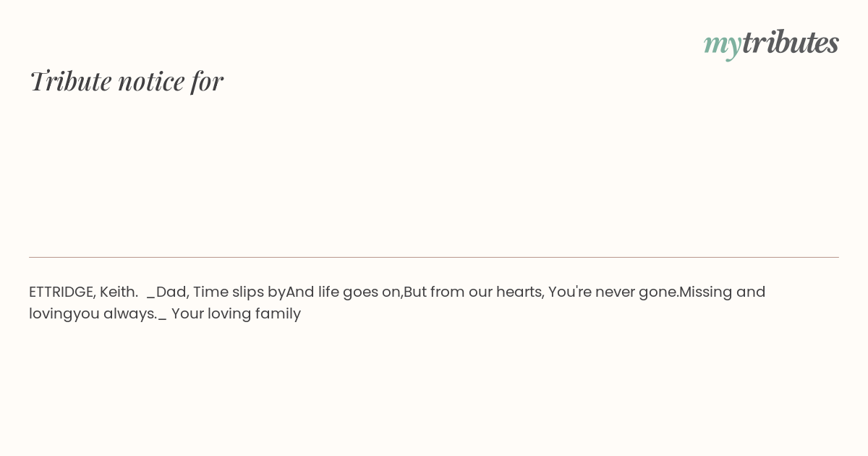Click the words "lovingyou always" on the second line
Image resolution: width=868 pixels, height=456 pixels.
click(x=92, y=313)
